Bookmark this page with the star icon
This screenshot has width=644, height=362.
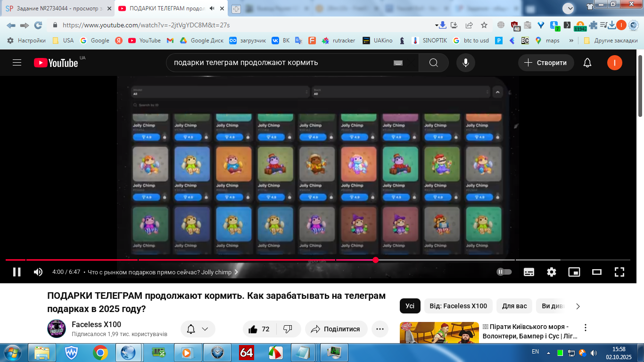[484, 25]
